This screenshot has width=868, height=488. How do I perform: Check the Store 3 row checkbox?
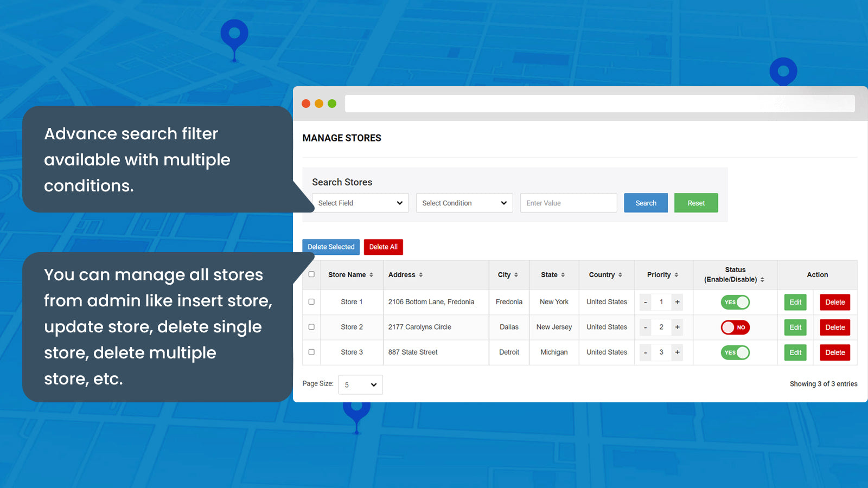click(x=311, y=352)
